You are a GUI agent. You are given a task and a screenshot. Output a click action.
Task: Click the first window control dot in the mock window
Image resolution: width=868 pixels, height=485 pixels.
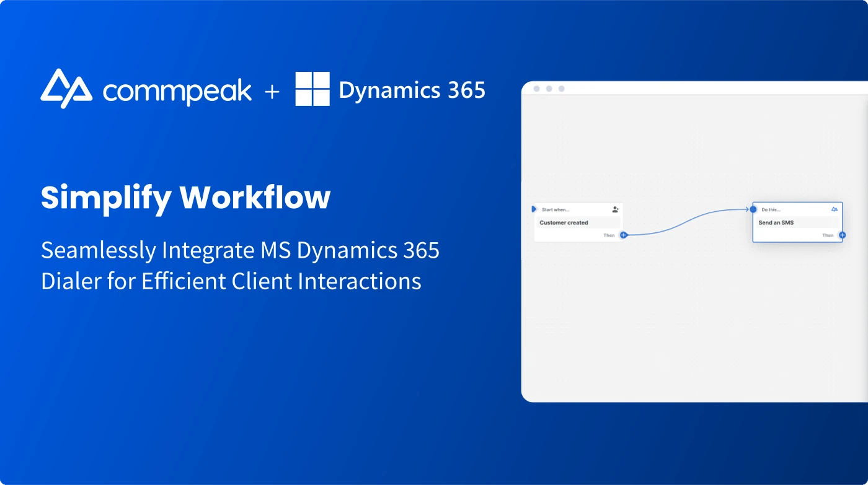(x=537, y=89)
